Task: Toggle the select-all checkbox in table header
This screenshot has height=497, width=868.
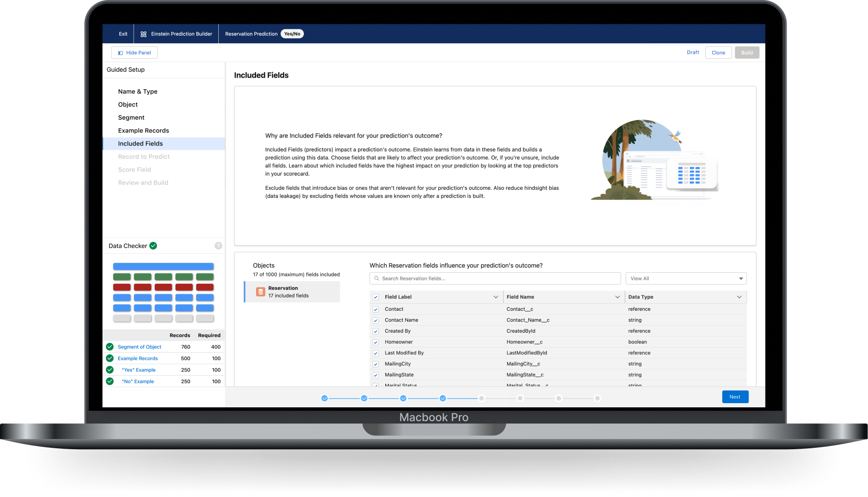Action: coord(376,297)
